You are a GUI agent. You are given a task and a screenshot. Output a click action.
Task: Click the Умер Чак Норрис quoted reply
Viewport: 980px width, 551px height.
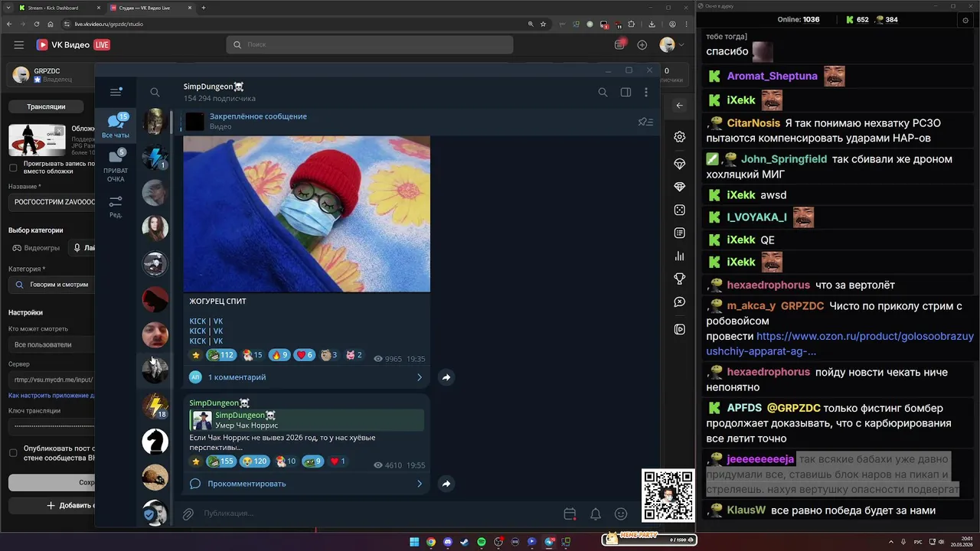(307, 420)
